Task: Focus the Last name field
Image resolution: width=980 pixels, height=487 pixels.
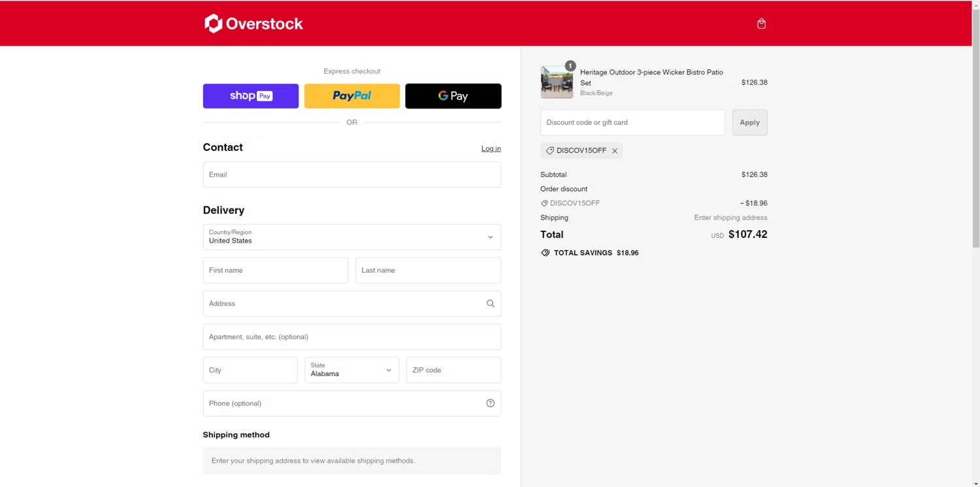Action: 428,270
